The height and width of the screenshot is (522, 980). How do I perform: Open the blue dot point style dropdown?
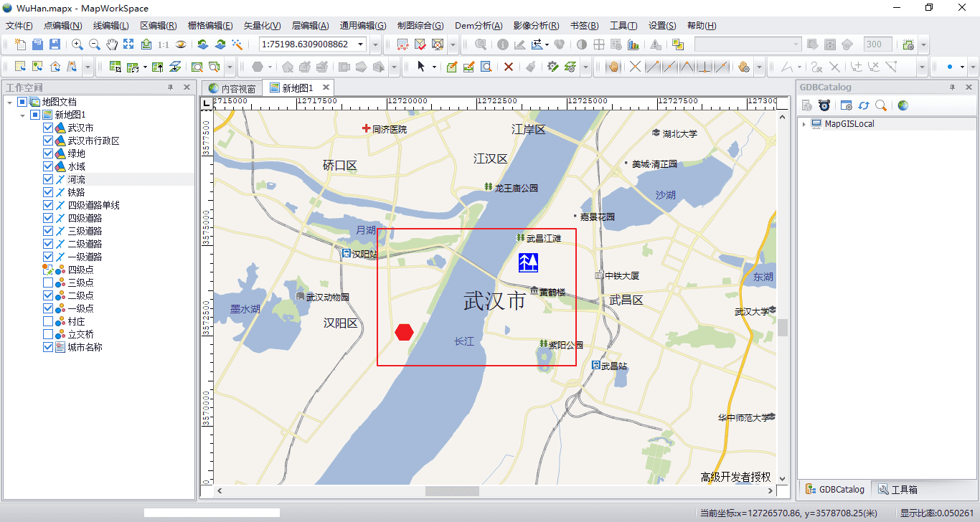pyautogui.click(x=963, y=67)
